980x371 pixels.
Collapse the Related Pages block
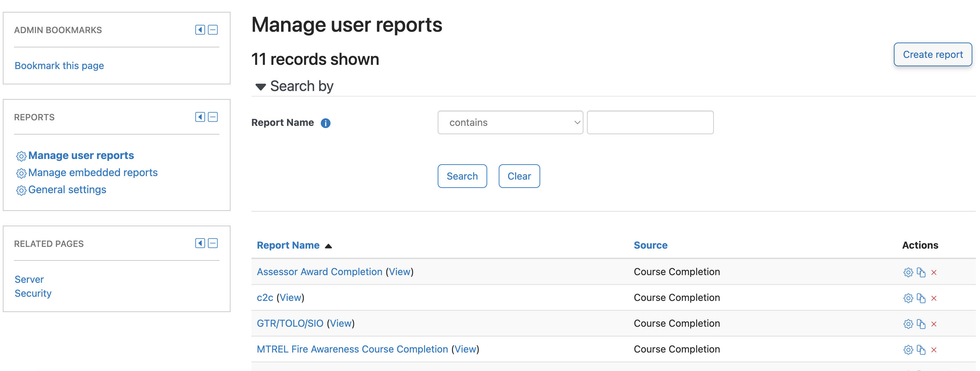pyautogui.click(x=213, y=243)
